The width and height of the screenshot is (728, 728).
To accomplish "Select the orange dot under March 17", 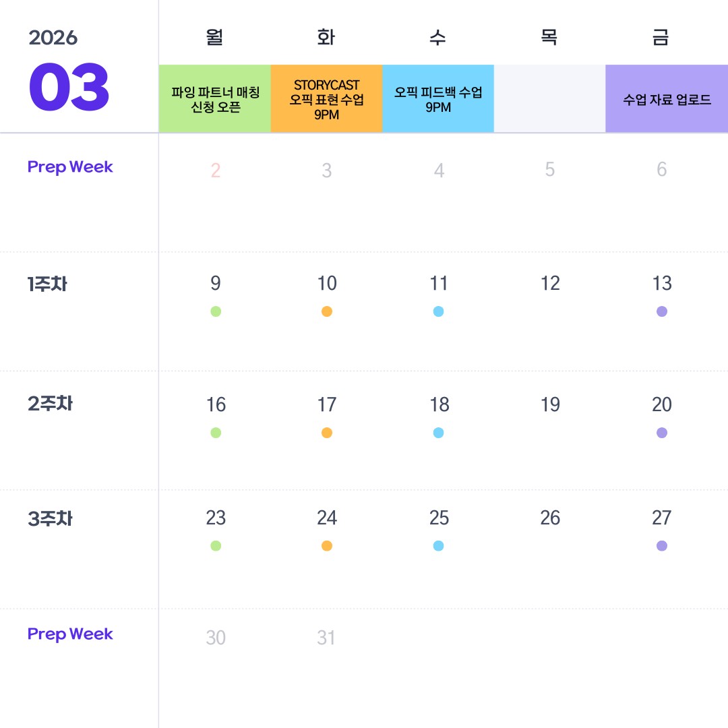I will tap(327, 433).
